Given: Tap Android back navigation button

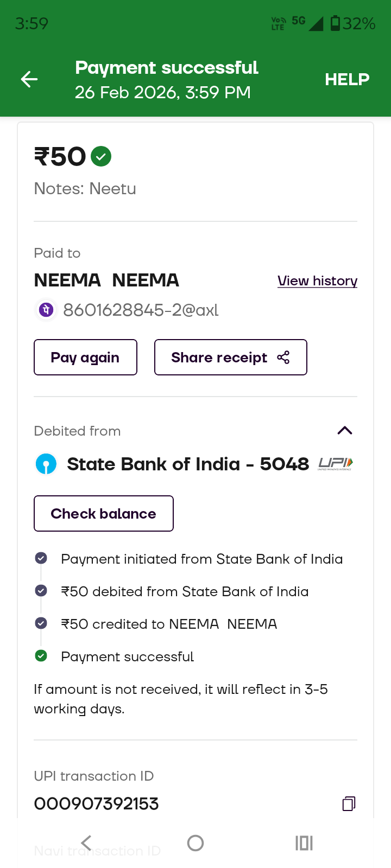Looking at the screenshot, I should [86, 843].
